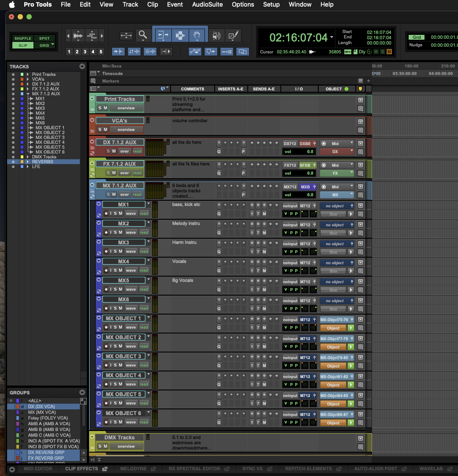Click MX5 wave view button
Screen dimensions: 458x476
(131, 289)
